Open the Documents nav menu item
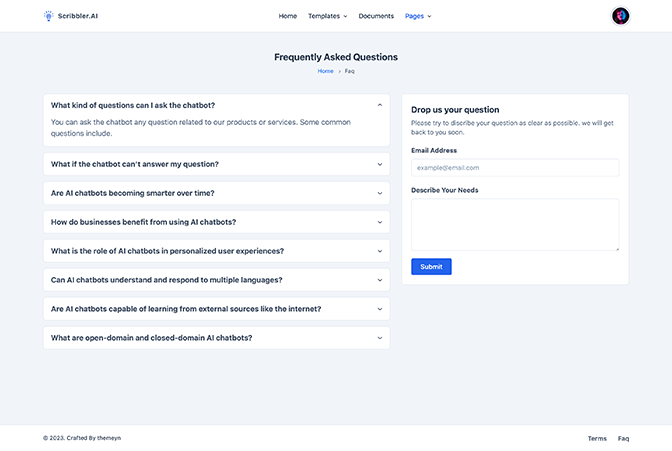Image resolution: width=672 pixels, height=451 pixels. coord(376,16)
